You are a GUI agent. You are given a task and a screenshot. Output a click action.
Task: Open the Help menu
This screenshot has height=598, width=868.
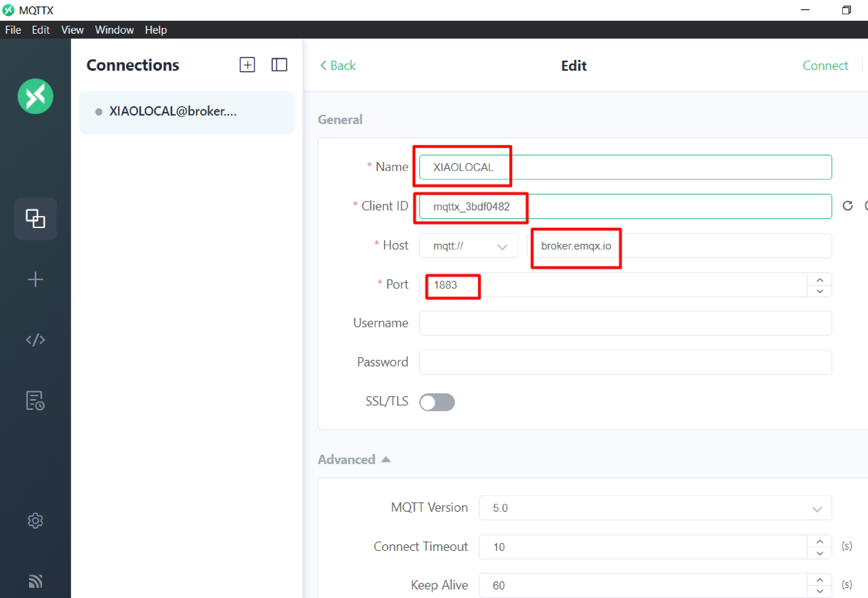point(156,30)
